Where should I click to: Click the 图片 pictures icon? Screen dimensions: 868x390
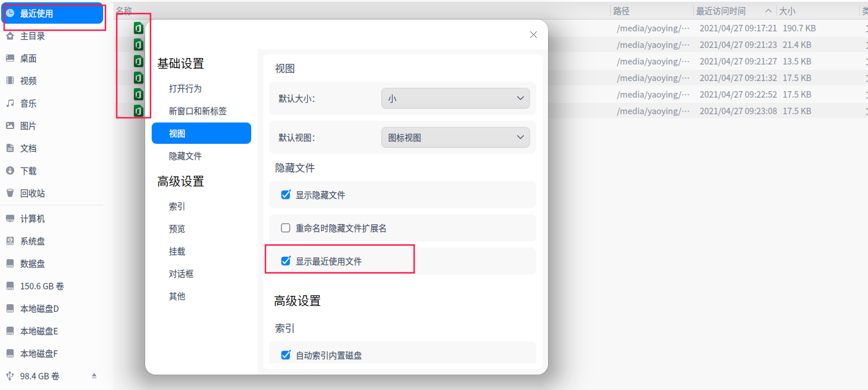[x=10, y=125]
